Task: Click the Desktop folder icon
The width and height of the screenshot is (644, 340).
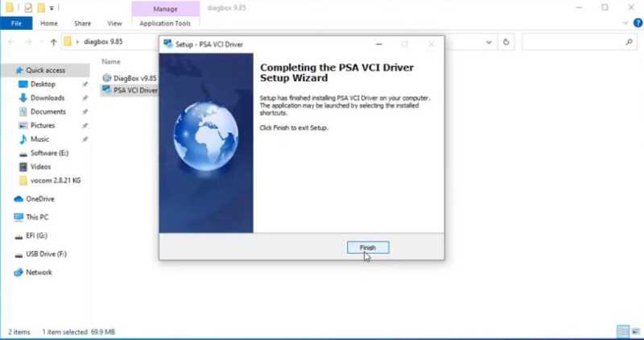Action: [x=23, y=85]
